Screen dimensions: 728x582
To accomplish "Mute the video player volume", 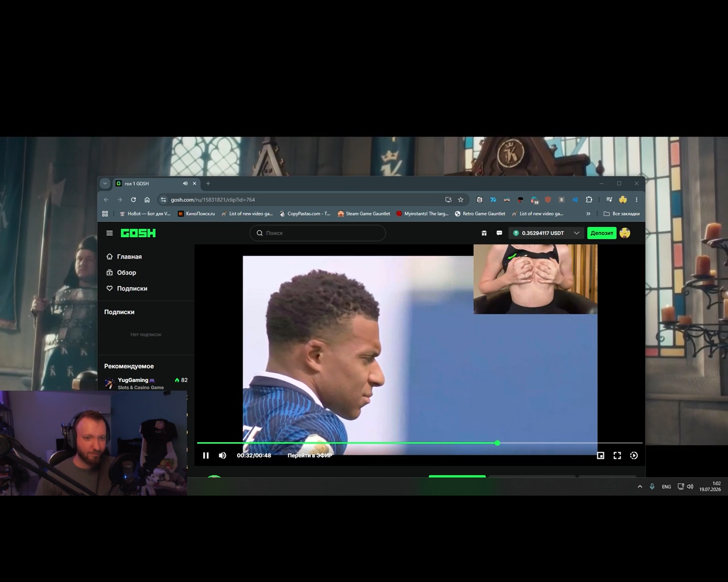I will (222, 455).
